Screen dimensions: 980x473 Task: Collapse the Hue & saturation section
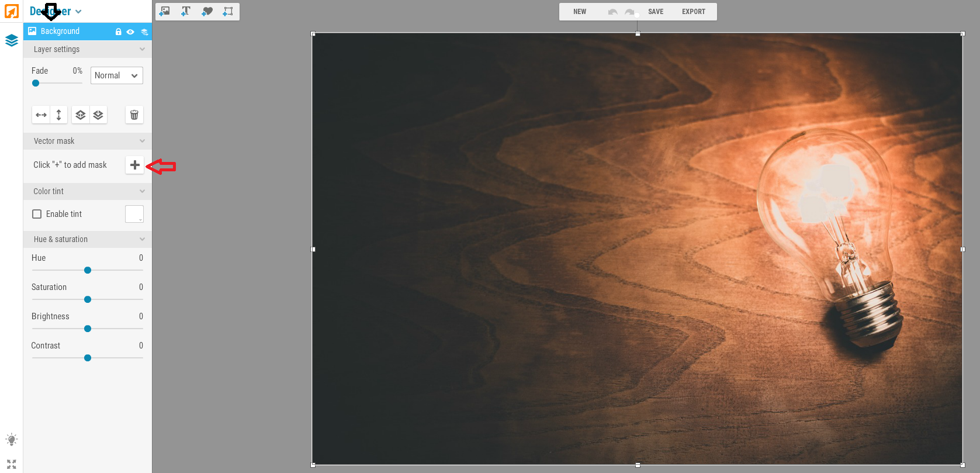[x=142, y=239]
